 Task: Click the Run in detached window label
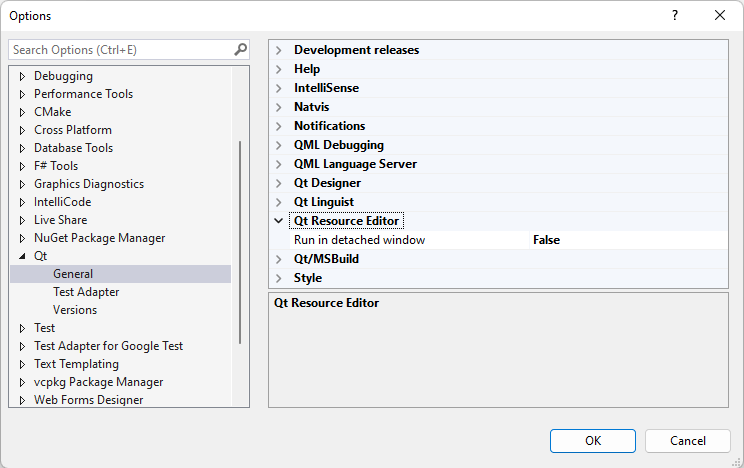click(x=359, y=240)
